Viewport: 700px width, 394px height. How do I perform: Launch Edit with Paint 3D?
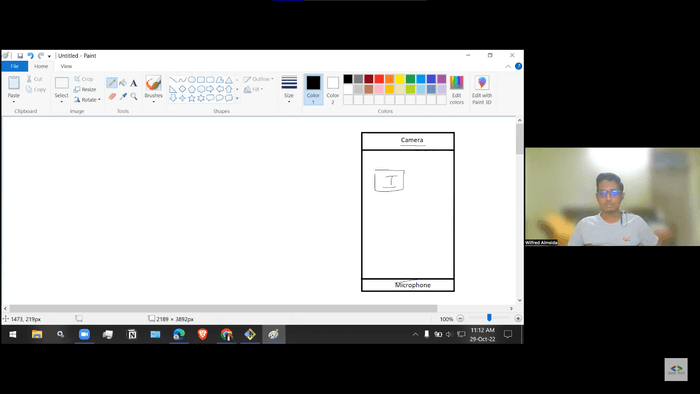pos(482,90)
